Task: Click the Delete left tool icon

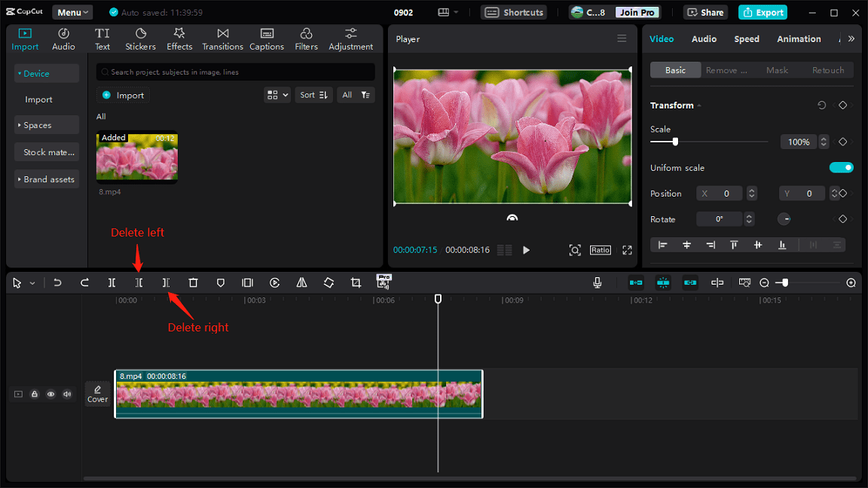Action: click(x=139, y=282)
